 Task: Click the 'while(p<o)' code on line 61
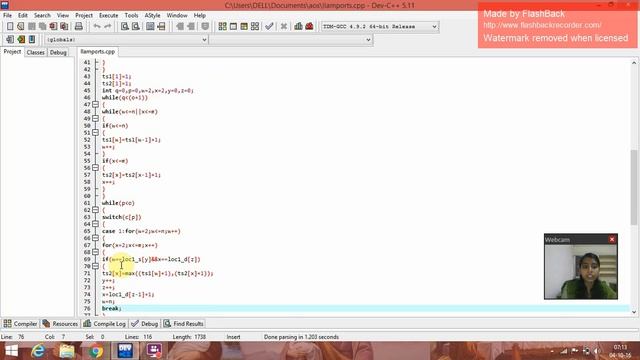(118, 203)
